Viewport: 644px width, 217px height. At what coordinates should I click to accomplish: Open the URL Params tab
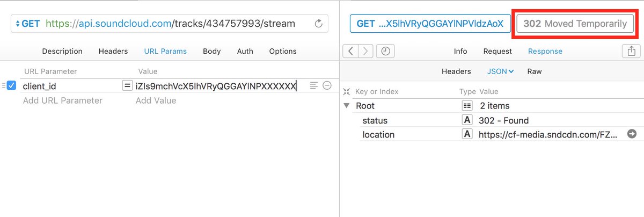(165, 52)
